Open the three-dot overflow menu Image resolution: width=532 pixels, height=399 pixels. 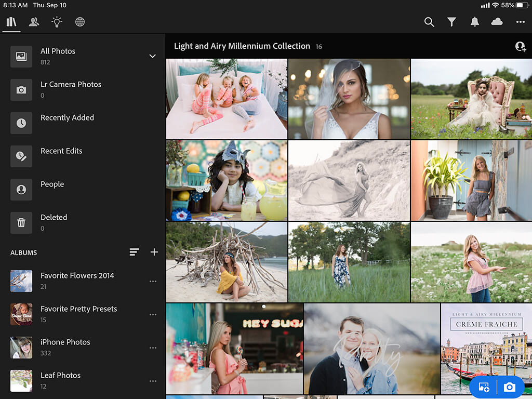pyautogui.click(x=520, y=22)
